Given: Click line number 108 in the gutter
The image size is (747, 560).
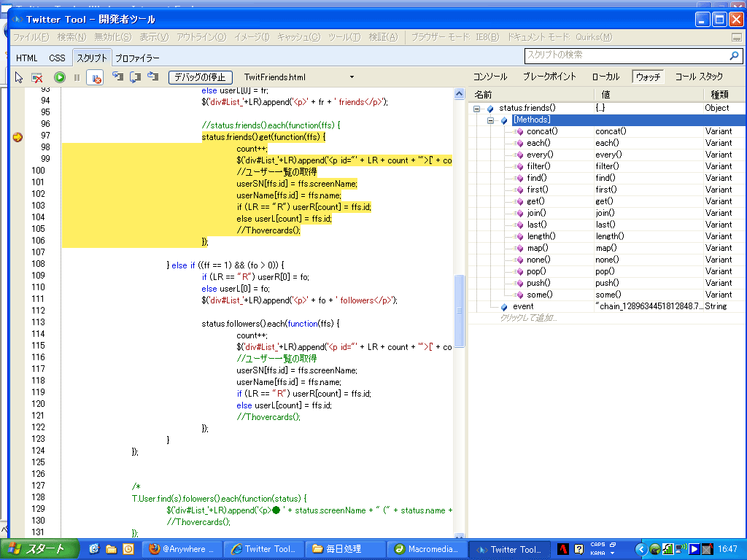Looking at the screenshot, I should (x=38, y=264).
